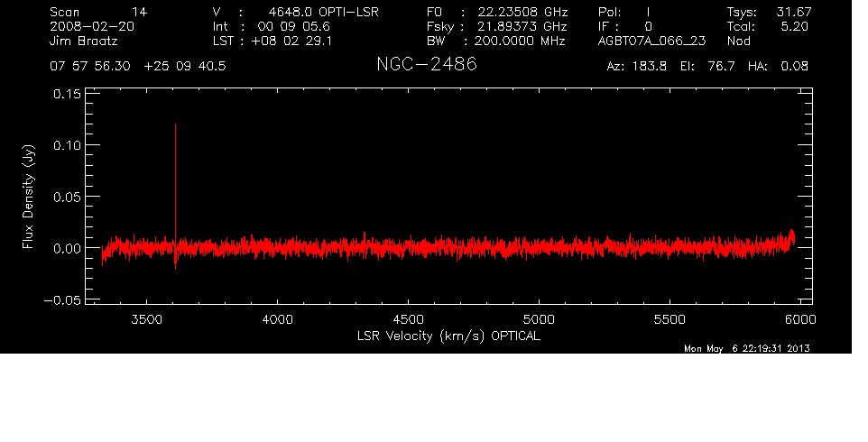Click bandwidth value 200.0000 MHz
Image resolution: width=868 pixels, height=442 pixels.
pos(520,41)
